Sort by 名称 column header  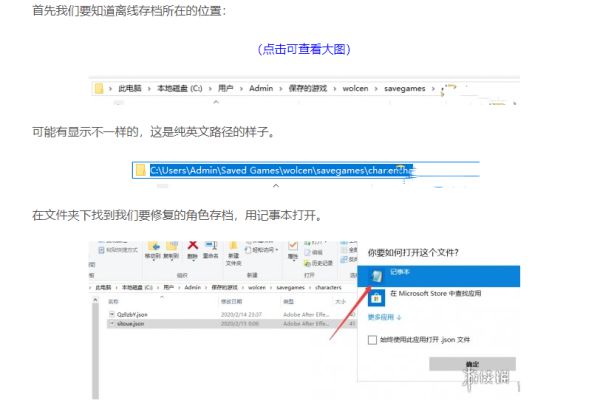click(113, 302)
